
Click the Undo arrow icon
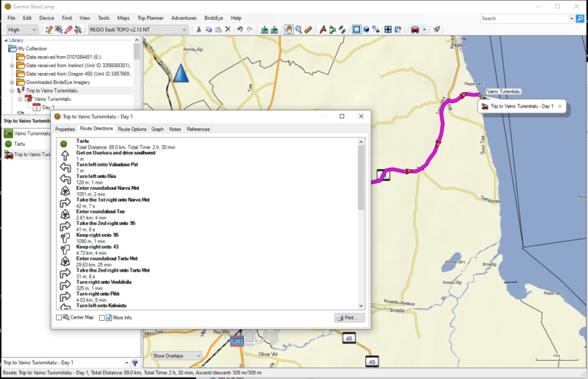click(240, 29)
